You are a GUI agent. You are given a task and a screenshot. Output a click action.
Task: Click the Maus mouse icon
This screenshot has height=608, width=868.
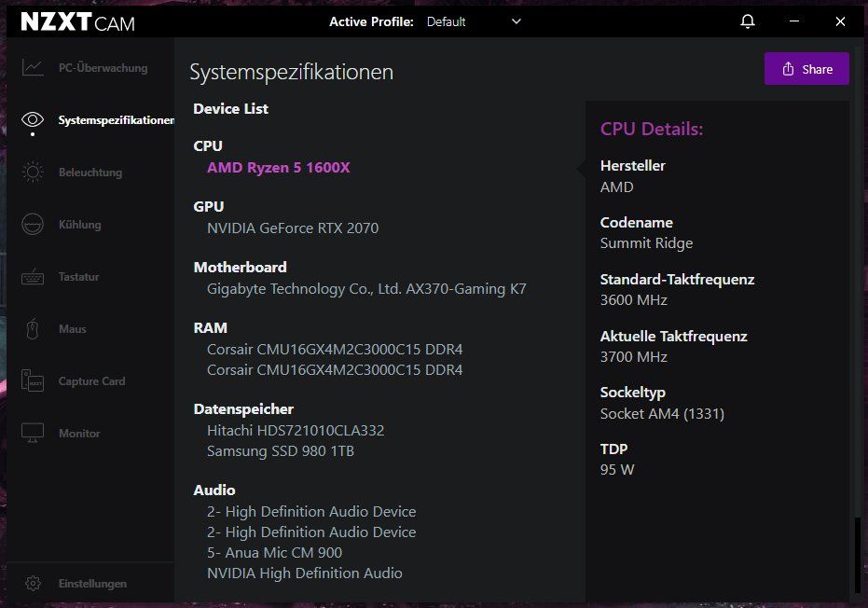[33, 329]
